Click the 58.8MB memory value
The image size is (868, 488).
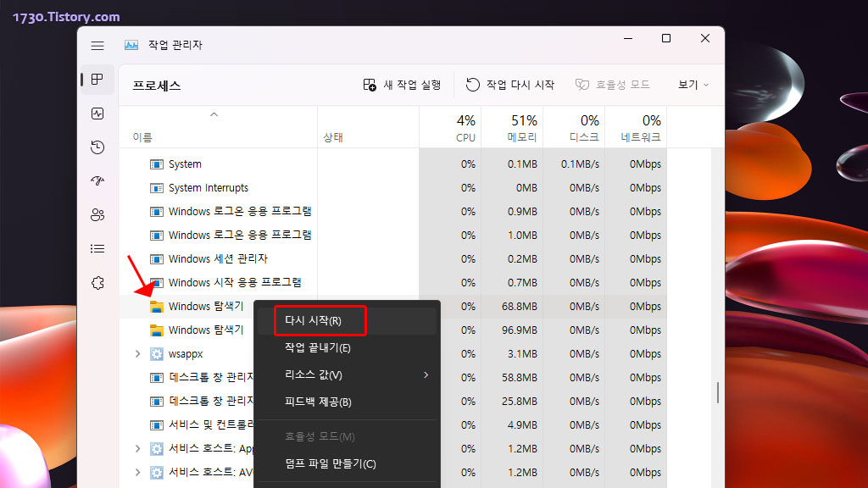coord(520,378)
